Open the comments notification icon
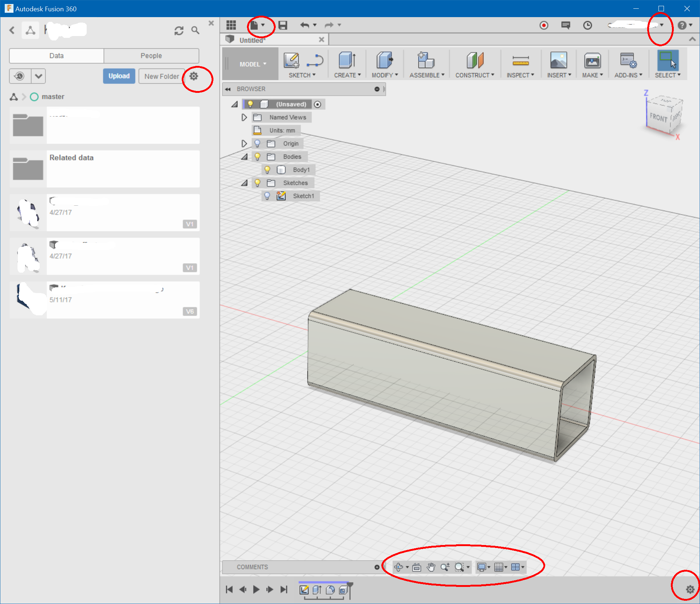 [x=566, y=25]
